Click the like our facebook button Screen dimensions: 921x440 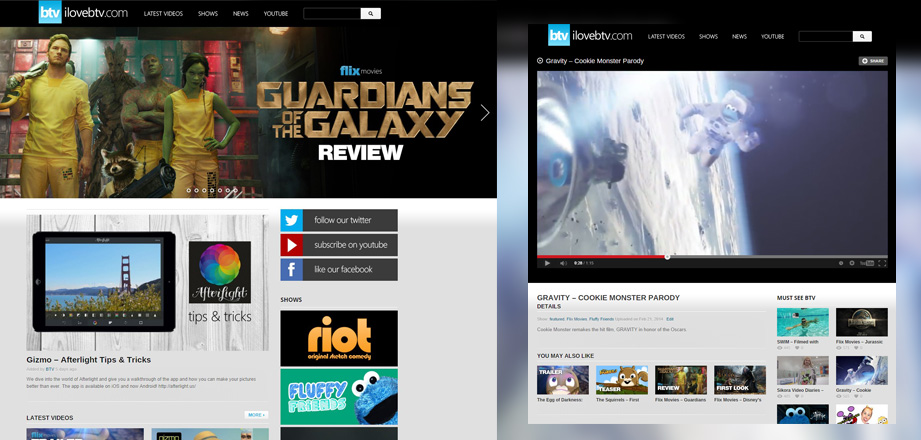point(339,270)
